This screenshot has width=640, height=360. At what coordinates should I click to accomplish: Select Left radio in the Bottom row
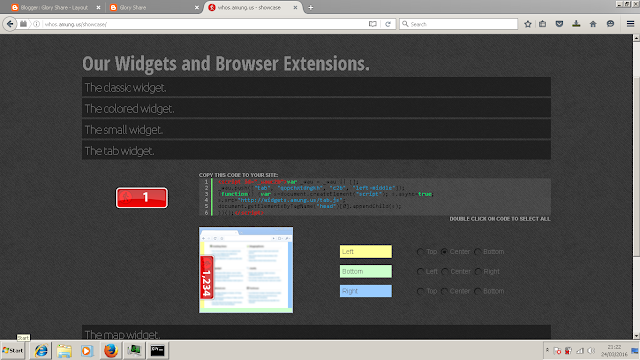click(420, 271)
